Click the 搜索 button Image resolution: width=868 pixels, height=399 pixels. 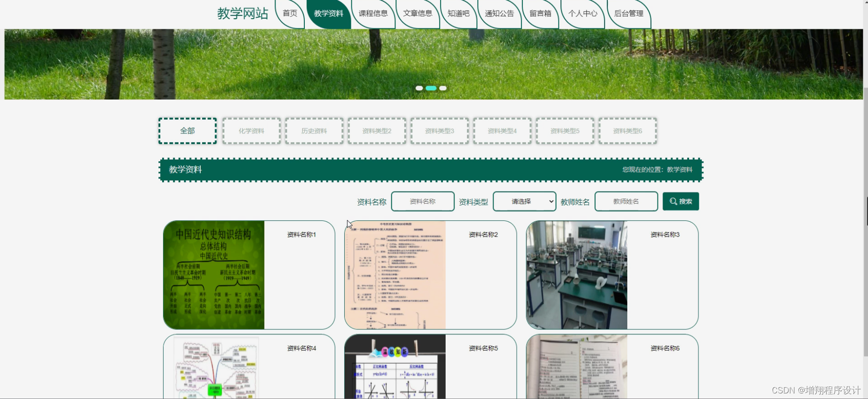[x=681, y=201]
